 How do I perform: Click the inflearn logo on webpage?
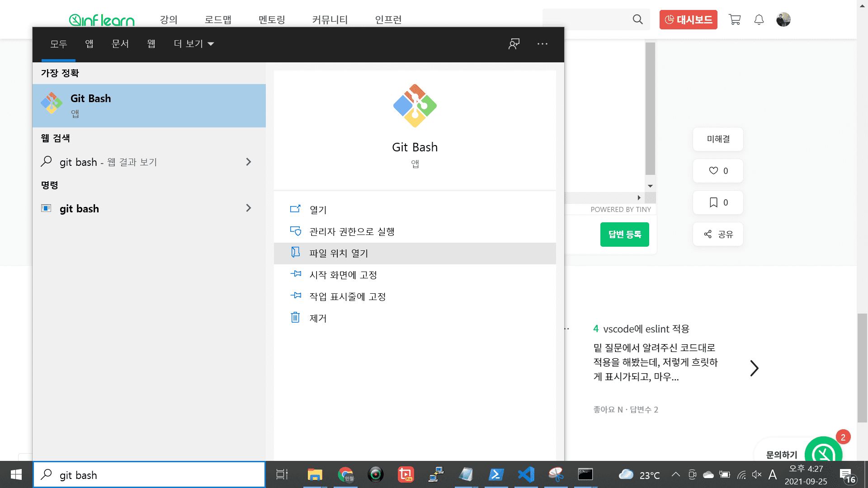tap(102, 20)
